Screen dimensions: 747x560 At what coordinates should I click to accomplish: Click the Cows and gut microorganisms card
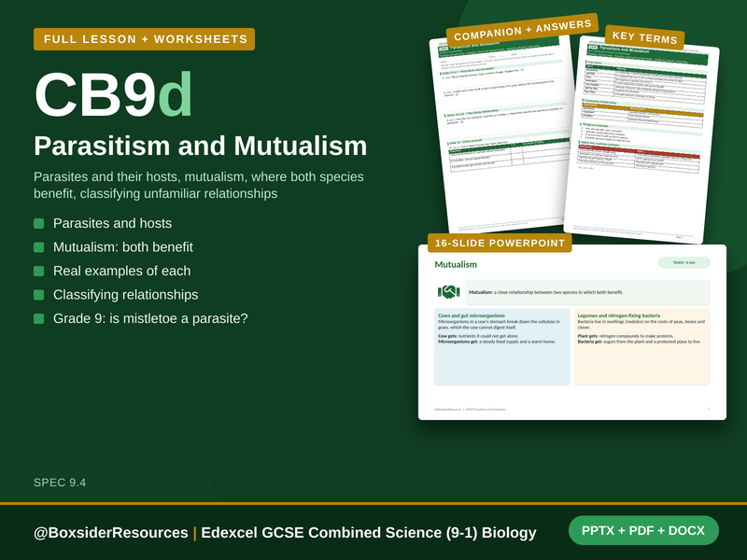[502, 346]
